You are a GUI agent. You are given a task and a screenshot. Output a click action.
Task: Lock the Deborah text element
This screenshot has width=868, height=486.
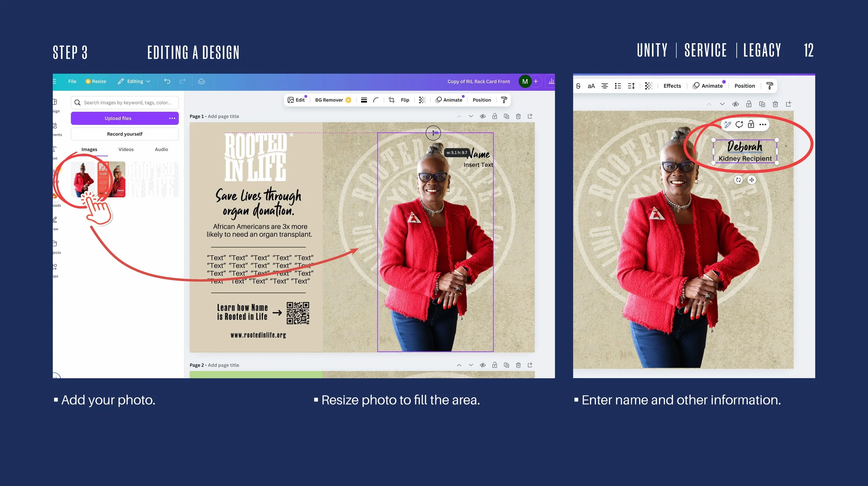pos(751,124)
